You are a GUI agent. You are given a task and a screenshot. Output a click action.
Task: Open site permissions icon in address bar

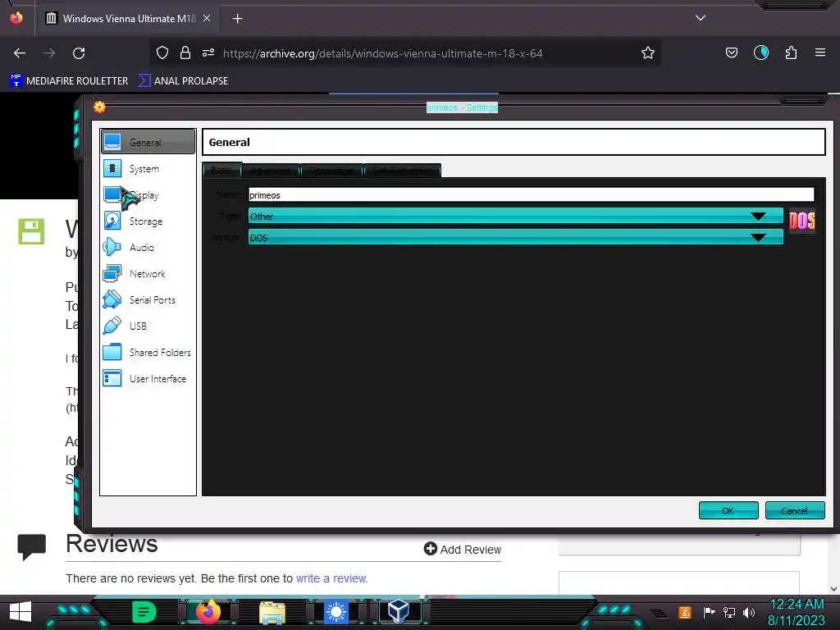[x=208, y=53]
